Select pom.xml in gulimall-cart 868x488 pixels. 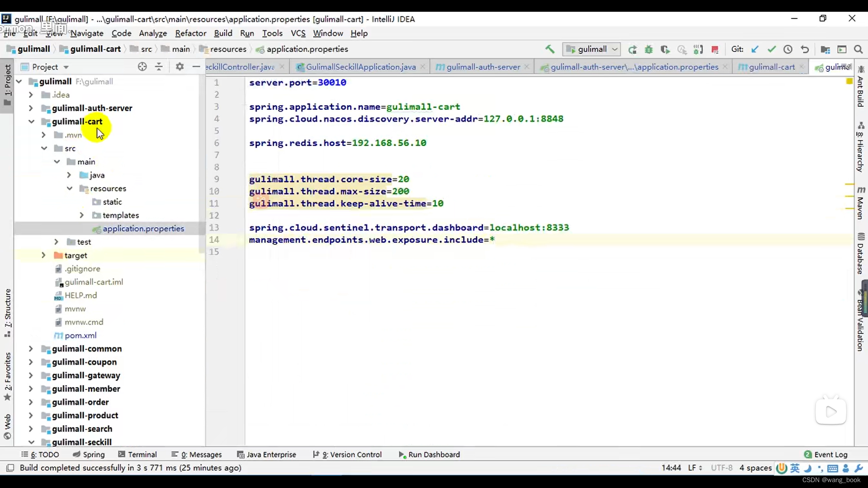80,336
